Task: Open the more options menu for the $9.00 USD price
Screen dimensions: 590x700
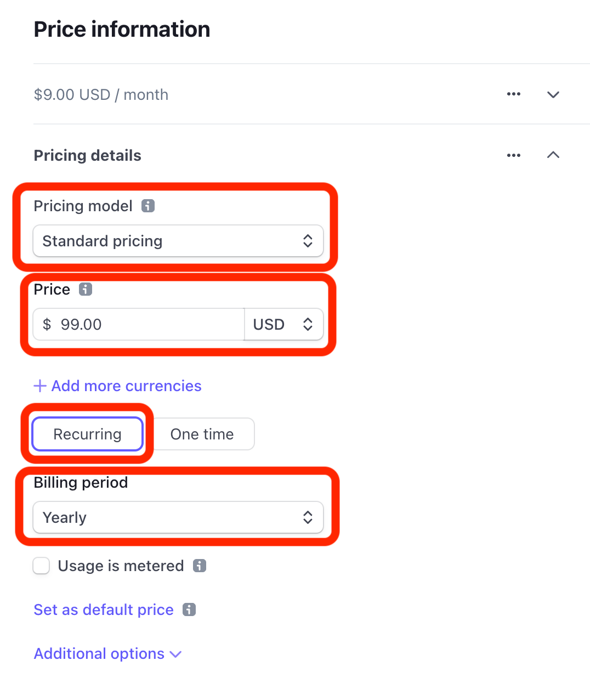Action: (514, 94)
